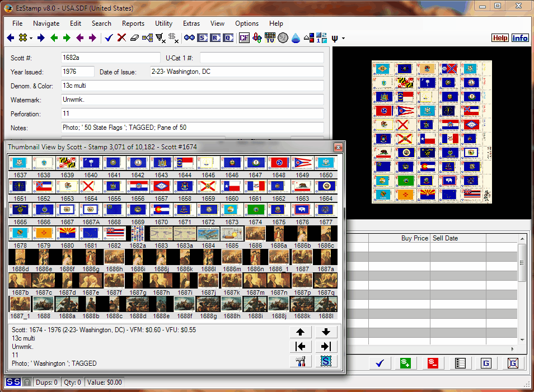The image size is (534, 392).
Task: Click the blue checkmark toolbar icon
Action: [x=109, y=38]
